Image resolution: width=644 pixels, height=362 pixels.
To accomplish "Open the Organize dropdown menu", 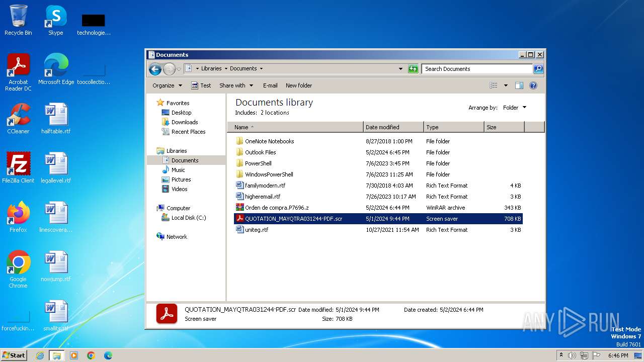I will (x=167, y=85).
